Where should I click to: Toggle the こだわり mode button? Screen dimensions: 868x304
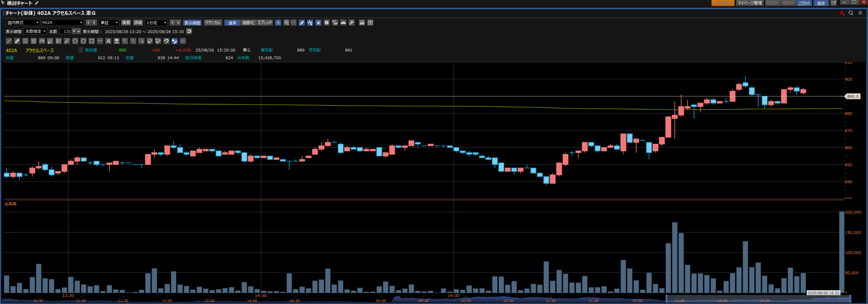click(804, 3)
